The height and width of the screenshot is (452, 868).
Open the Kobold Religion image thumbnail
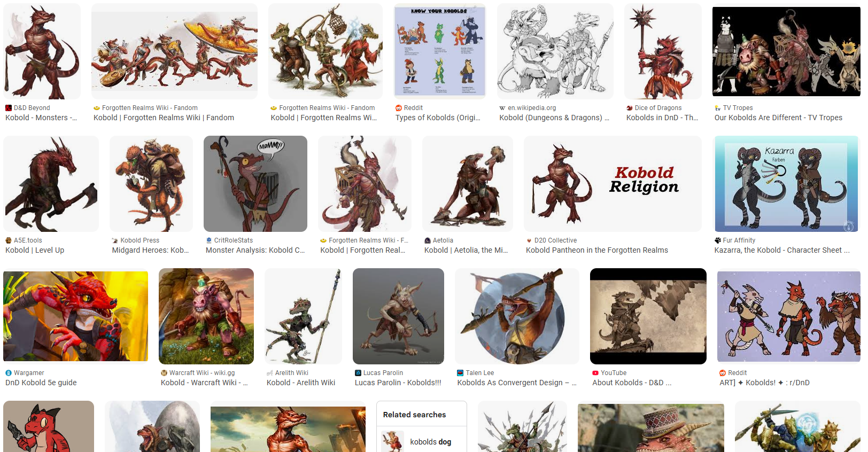coord(613,184)
